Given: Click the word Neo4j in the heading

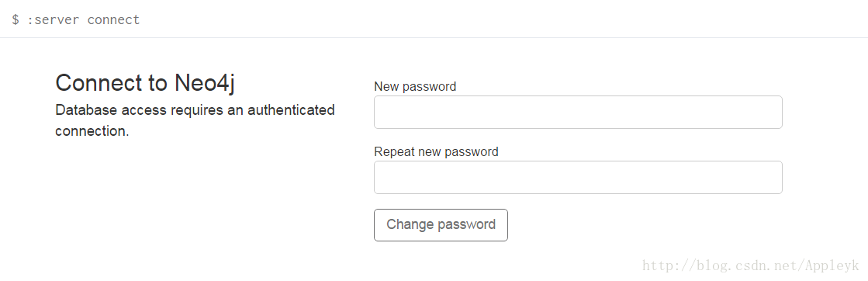Looking at the screenshot, I should (205, 83).
